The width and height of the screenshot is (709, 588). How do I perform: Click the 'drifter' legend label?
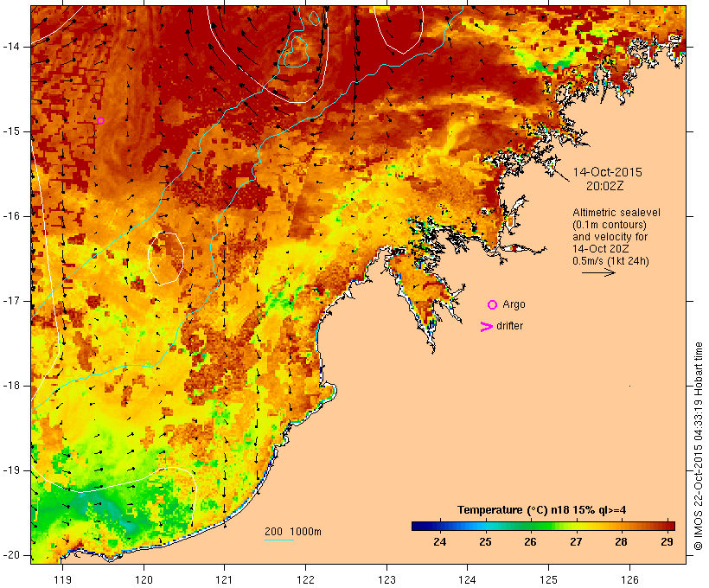(509, 326)
